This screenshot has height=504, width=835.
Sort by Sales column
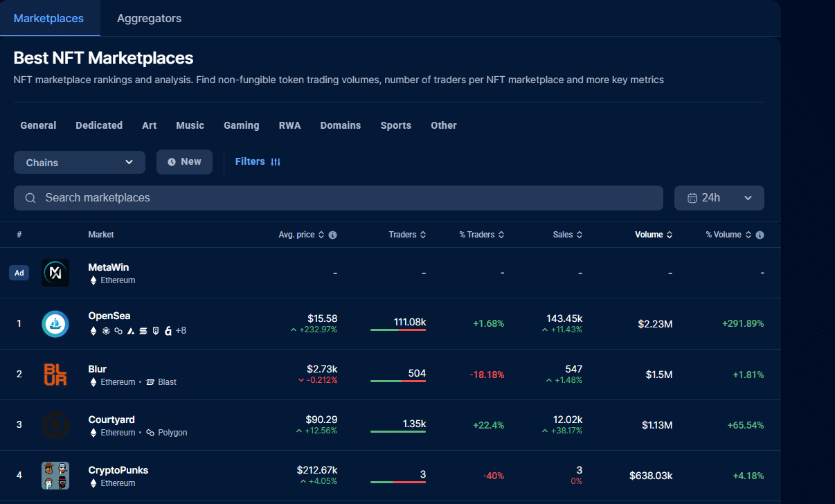[568, 235]
